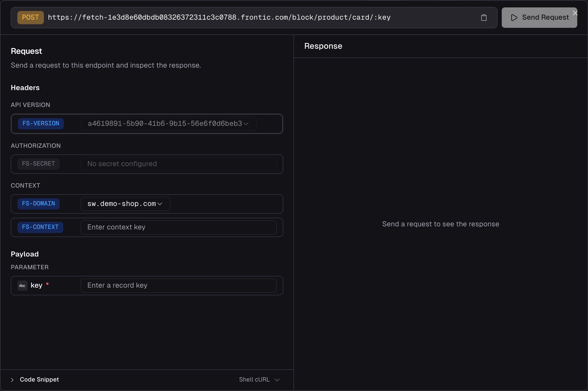
Task: Click the FS-VERSION header tag
Action: [41, 124]
